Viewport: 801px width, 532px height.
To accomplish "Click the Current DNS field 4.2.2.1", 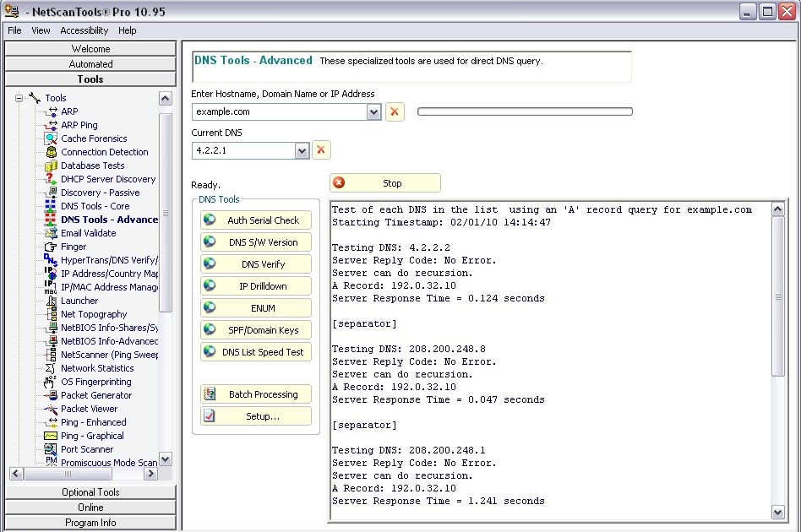I will click(243, 150).
